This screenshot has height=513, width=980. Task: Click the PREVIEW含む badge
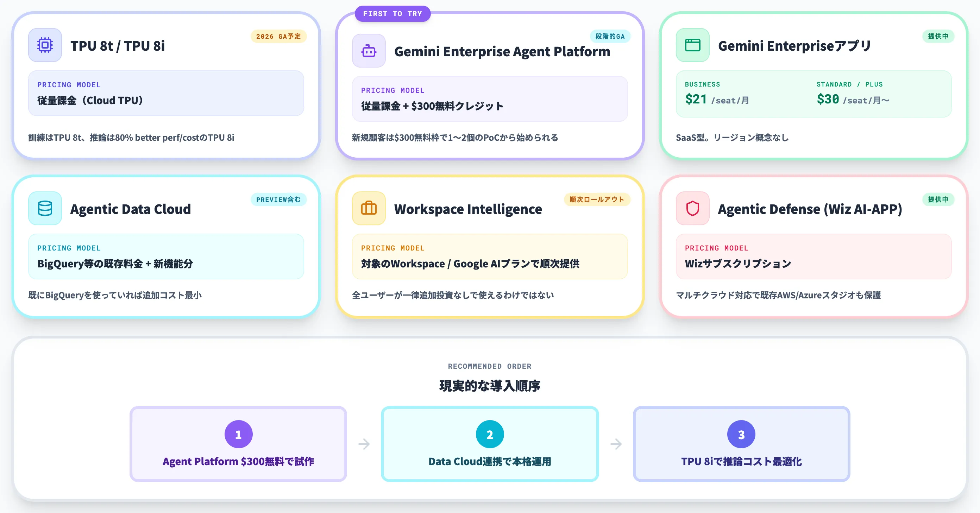tap(279, 199)
